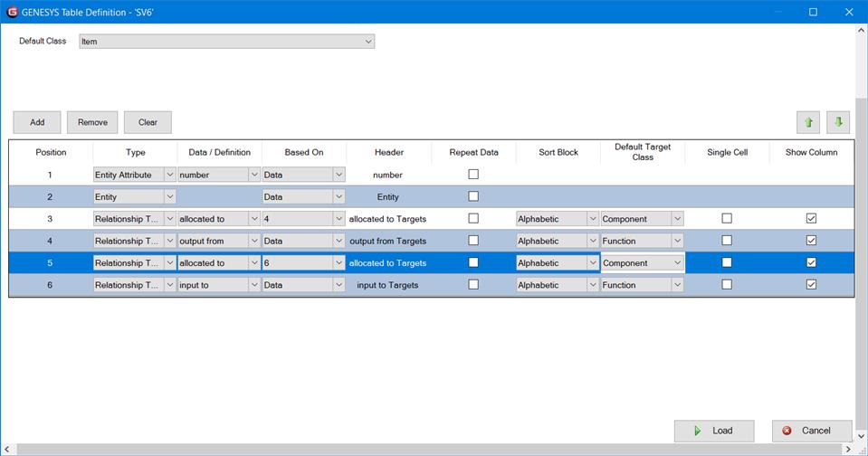Click the Clear button
The height and width of the screenshot is (456, 868).
(148, 122)
